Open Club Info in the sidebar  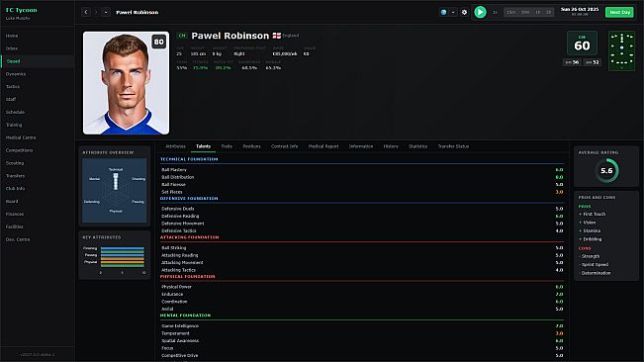point(38,188)
